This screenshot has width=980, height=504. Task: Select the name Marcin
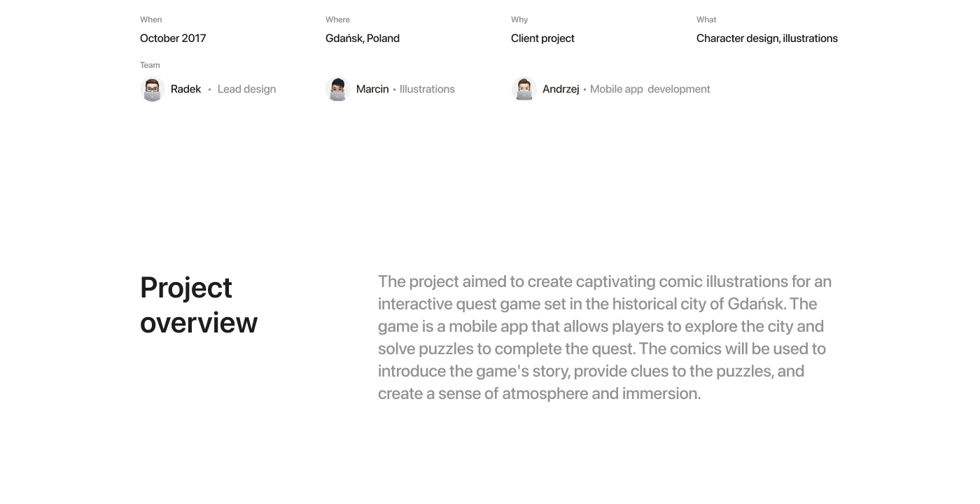click(372, 89)
